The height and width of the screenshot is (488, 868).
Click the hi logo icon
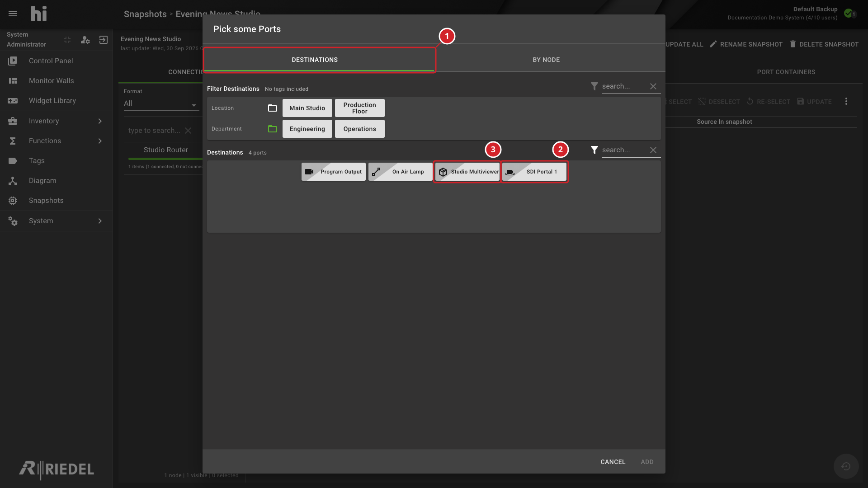39,14
